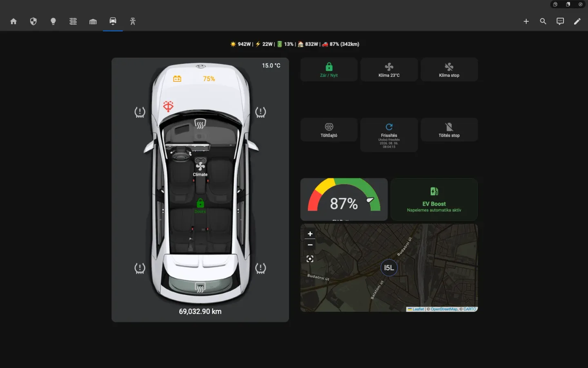Stop charging with Töltés stop button
Screen dimensions: 588x368
coord(449,130)
